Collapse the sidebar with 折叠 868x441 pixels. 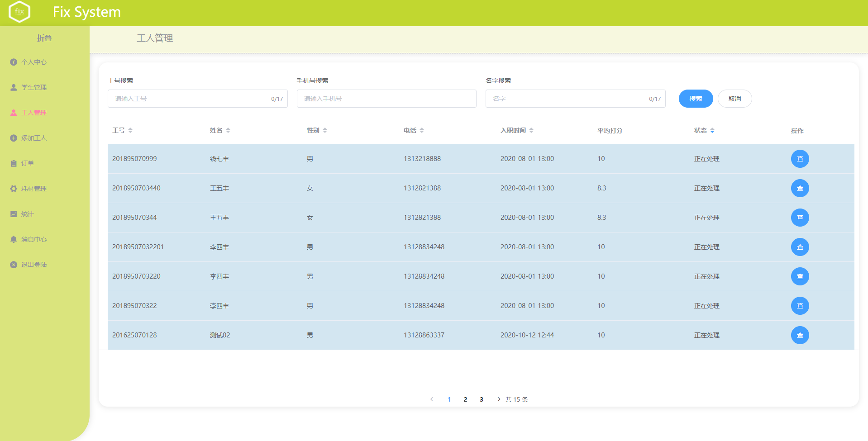pos(44,38)
